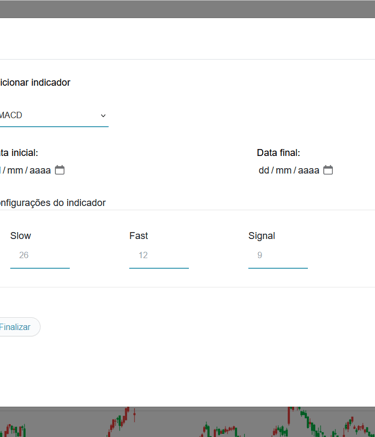
Task: Select the dd segment of Data final
Action: tap(264, 170)
